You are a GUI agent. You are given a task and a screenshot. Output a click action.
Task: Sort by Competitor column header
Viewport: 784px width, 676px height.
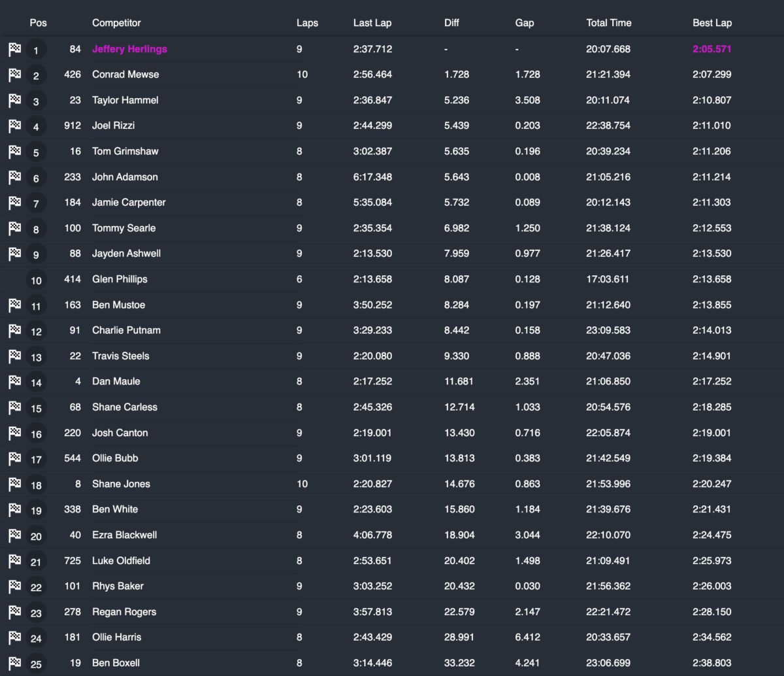click(116, 23)
